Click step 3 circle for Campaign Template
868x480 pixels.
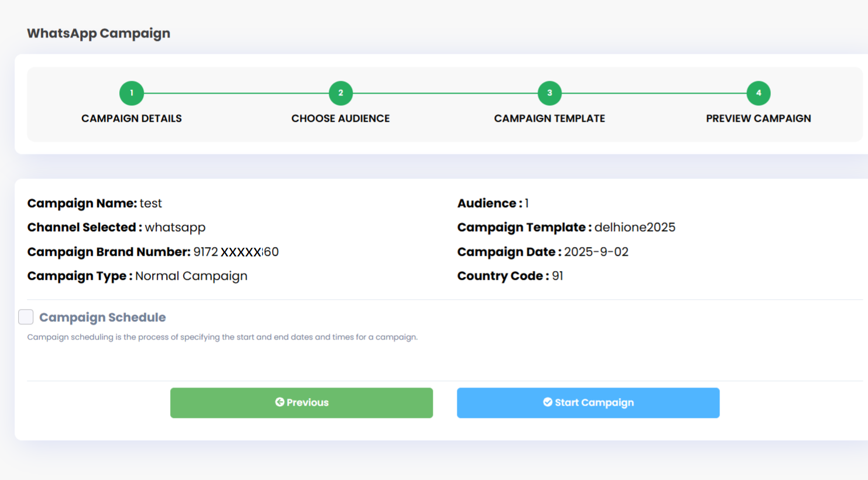tap(549, 93)
